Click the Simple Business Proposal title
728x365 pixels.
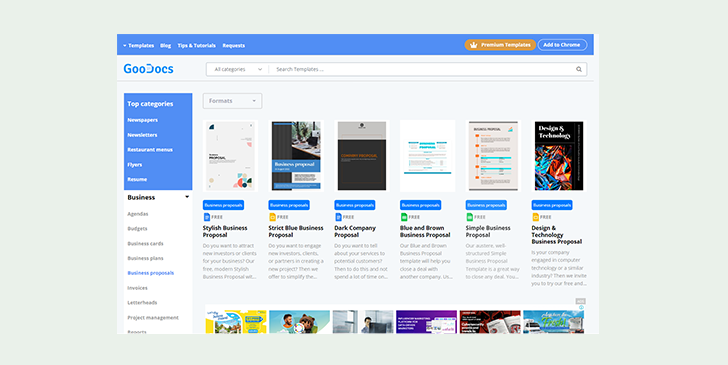(x=488, y=231)
